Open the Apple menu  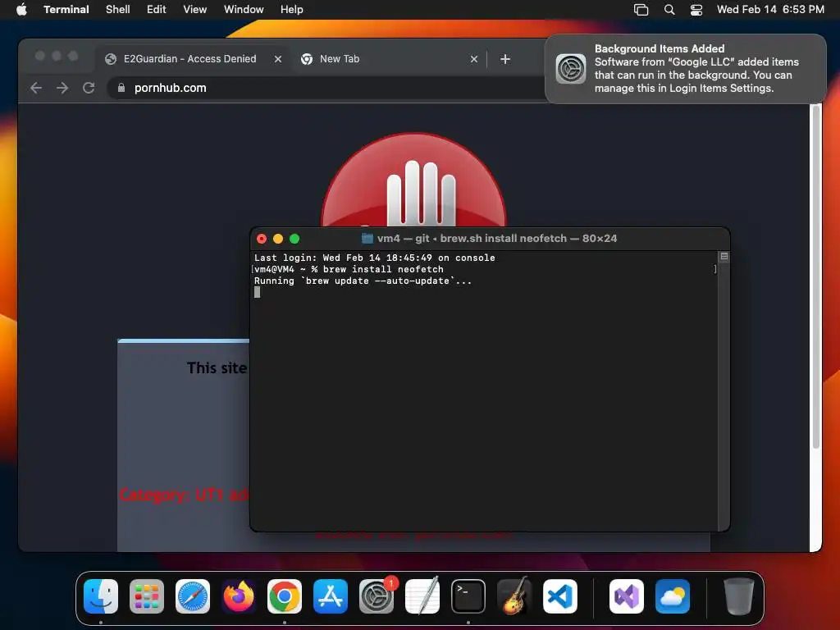pos(21,9)
